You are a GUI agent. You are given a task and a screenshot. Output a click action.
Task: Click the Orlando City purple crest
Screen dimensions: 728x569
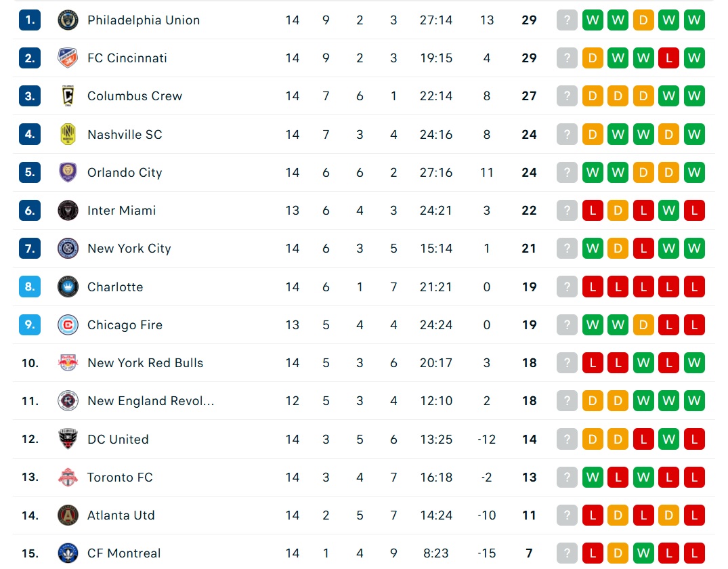[x=68, y=172]
